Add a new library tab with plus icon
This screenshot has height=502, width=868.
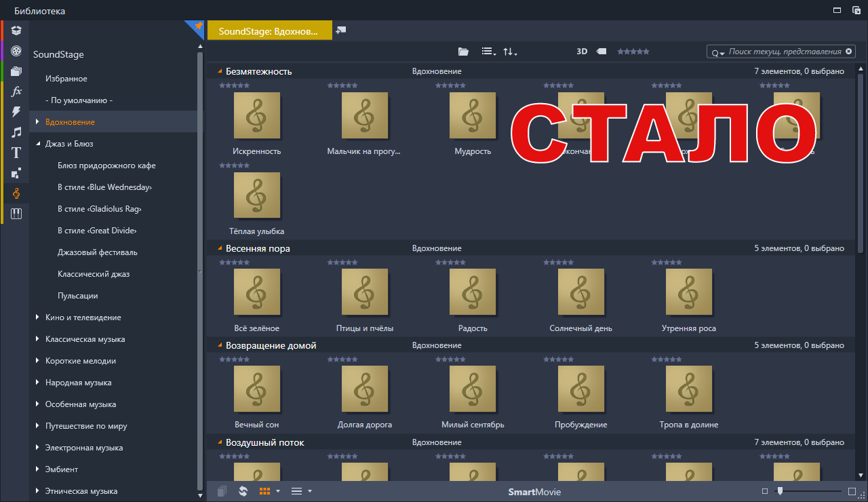tap(341, 31)
